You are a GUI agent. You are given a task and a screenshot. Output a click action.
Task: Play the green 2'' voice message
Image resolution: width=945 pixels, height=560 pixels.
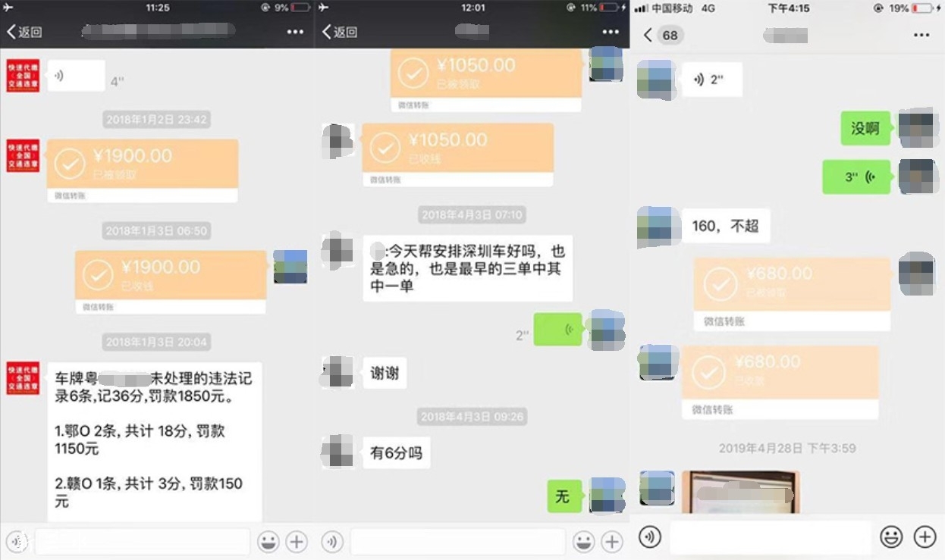[x=558, y=330]
